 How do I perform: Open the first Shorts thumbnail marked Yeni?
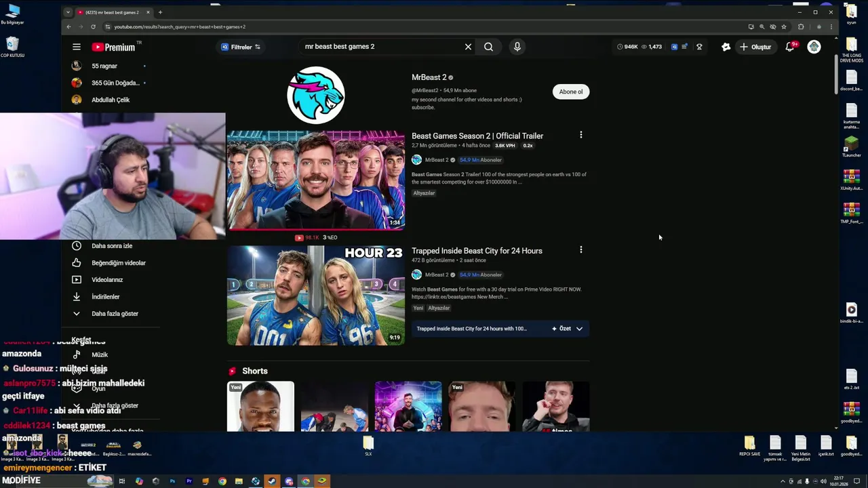tap(260, 407)
